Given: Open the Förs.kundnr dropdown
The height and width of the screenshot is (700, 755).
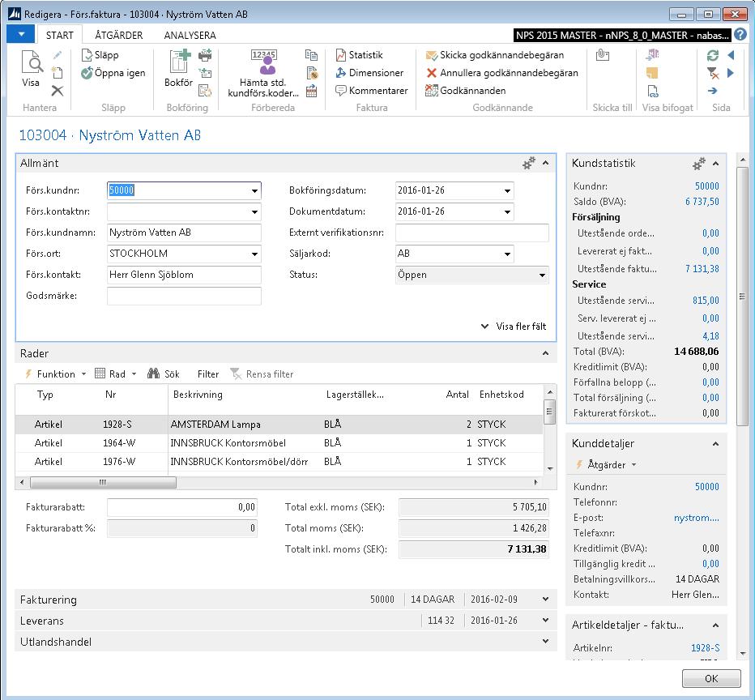Looking at the screenshot, I should 254,190.
